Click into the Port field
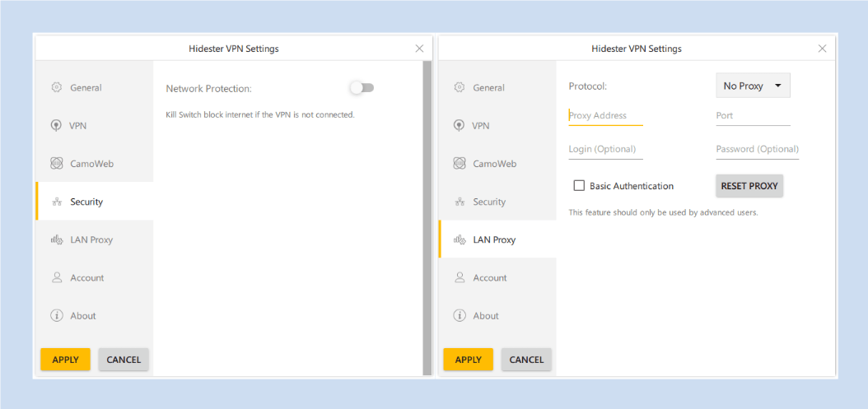 pos(753,116)
